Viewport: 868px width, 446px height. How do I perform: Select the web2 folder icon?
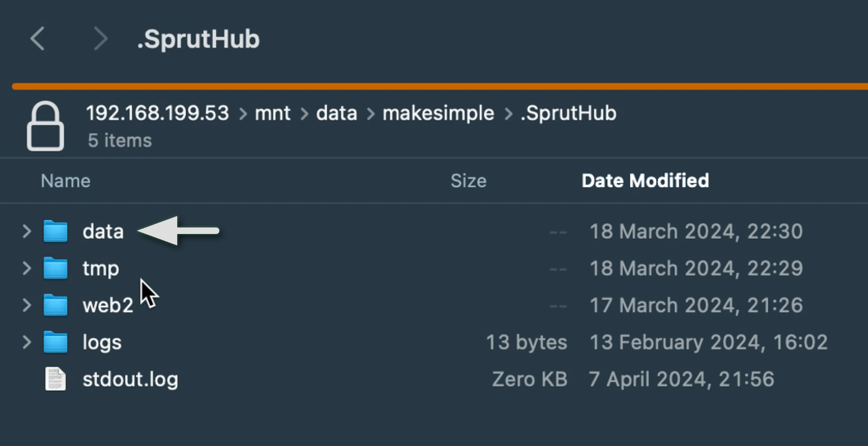(55, 305)
